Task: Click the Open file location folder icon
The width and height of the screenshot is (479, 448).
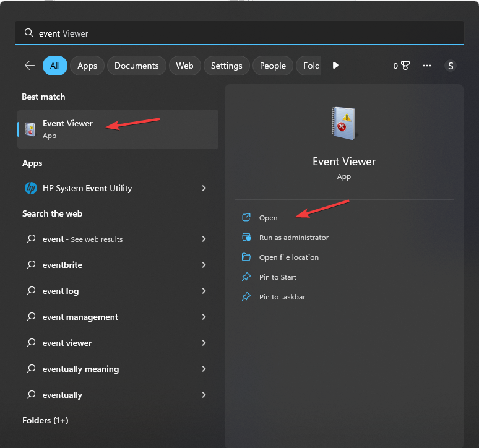Action: [x=246, y=257]
